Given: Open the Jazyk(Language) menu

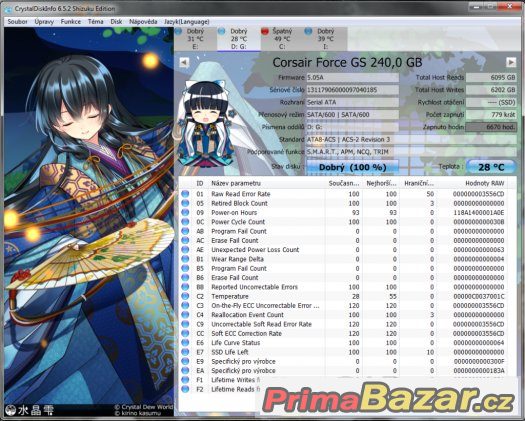Looking at the screenshot, I should (186, 22).
